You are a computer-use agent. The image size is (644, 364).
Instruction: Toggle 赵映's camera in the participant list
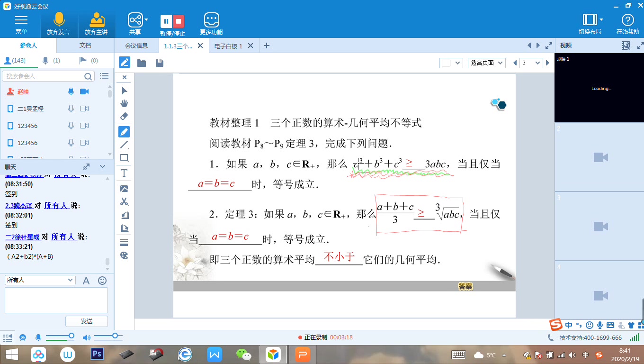[x=85, y=91]
